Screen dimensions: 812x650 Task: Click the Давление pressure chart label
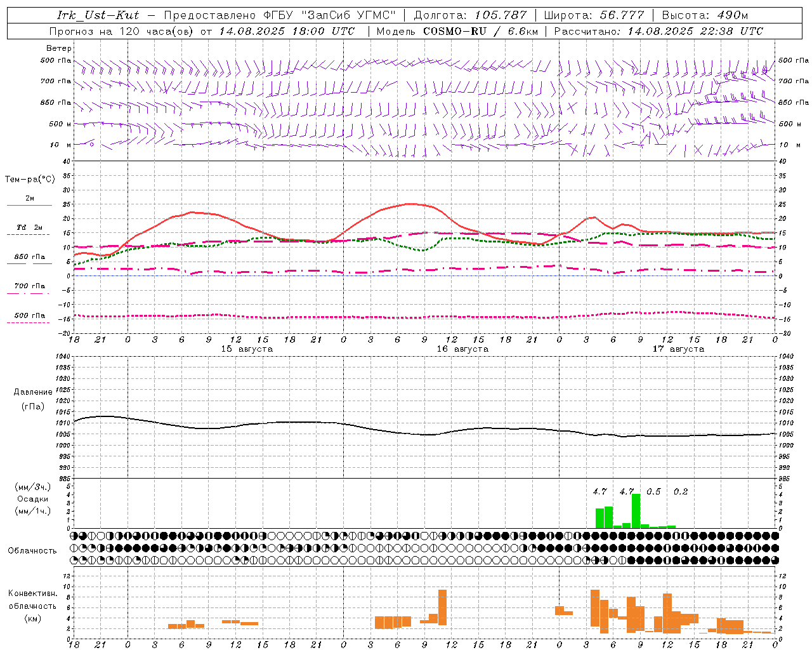point(33,392)
